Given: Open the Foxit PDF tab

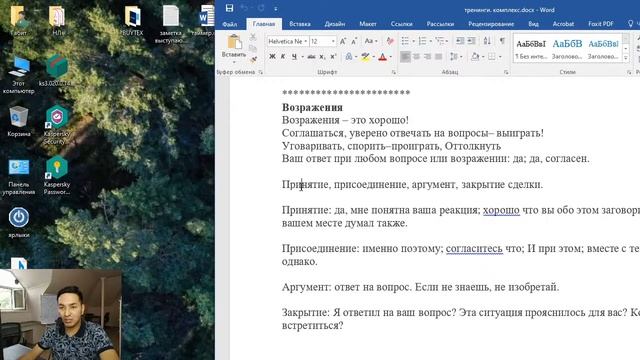Looking at the screenshot, I should coord(600,24).
